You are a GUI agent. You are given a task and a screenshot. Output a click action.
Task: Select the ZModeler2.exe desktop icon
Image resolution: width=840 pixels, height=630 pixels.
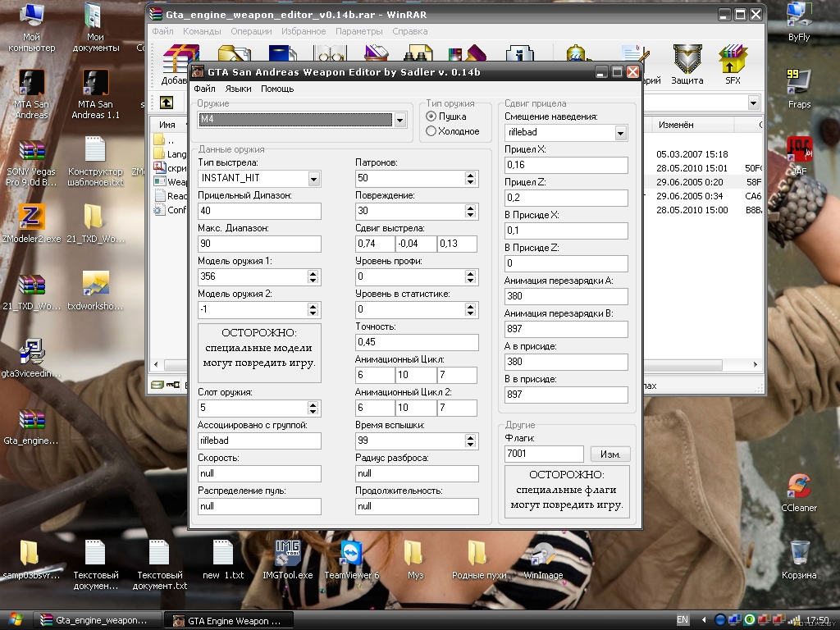click(x=31, y=224)
